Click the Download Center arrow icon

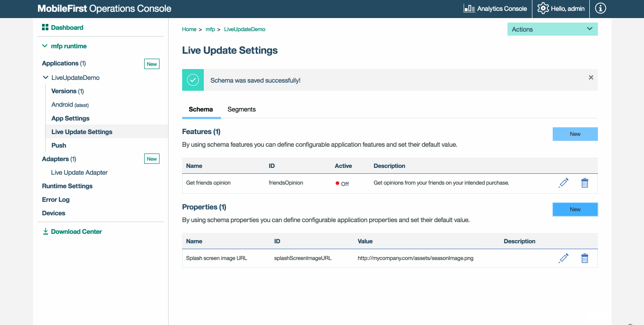coord(45,232)
